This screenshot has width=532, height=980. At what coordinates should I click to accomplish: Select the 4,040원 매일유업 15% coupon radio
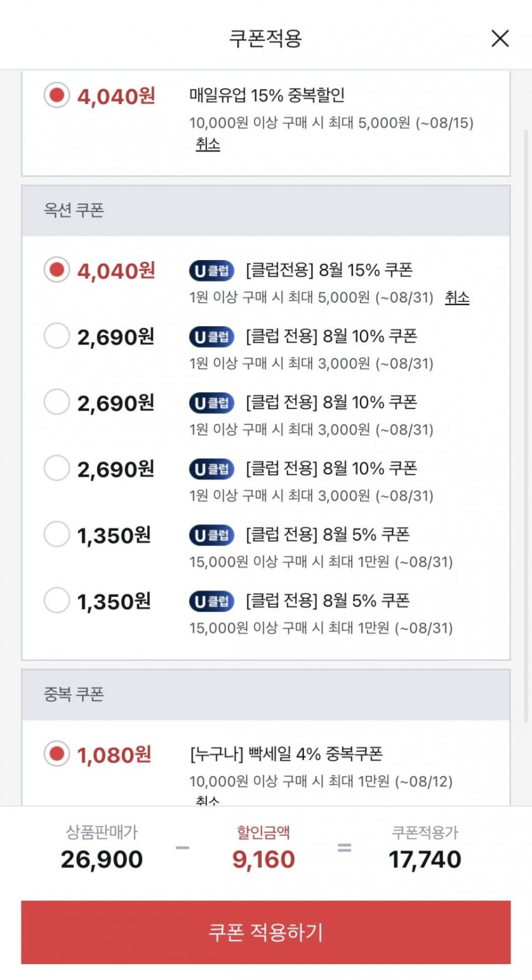coord(57,96)
